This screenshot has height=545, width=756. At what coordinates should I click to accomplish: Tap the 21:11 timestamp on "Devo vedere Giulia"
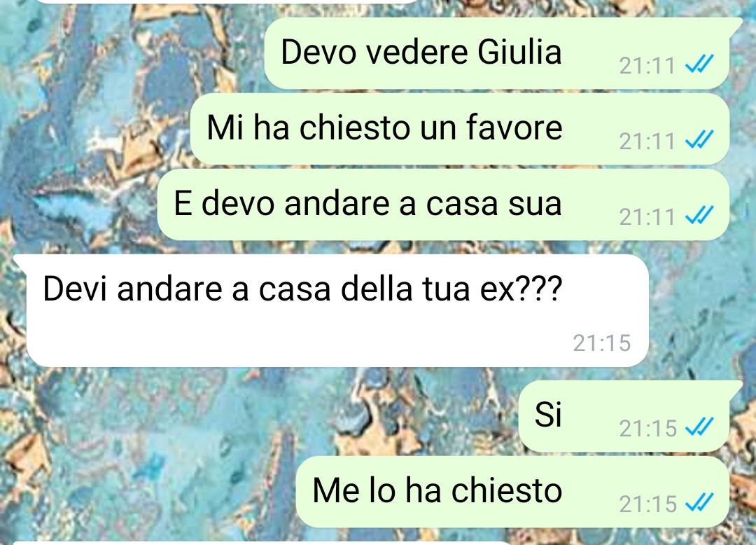click(x=647, y=66)
